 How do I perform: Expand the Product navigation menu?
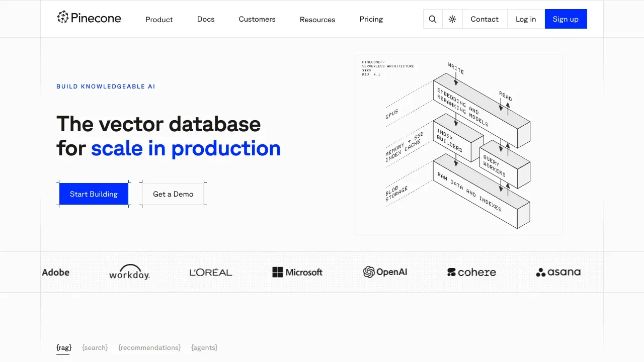[x=159, y=20]
